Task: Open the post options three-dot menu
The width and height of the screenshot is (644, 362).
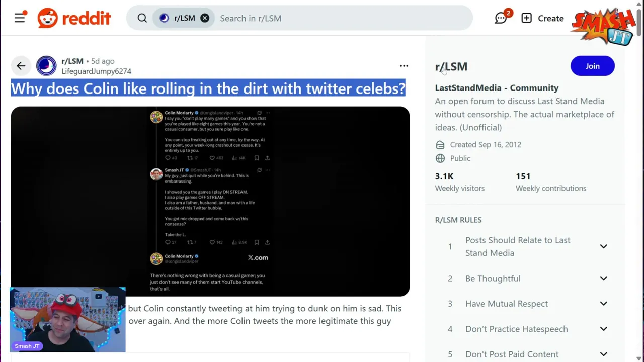Action: [404, 66]
